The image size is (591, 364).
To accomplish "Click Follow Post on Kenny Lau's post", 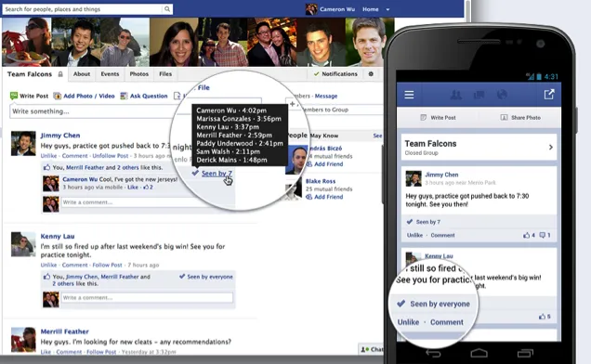I will [107, 265].
